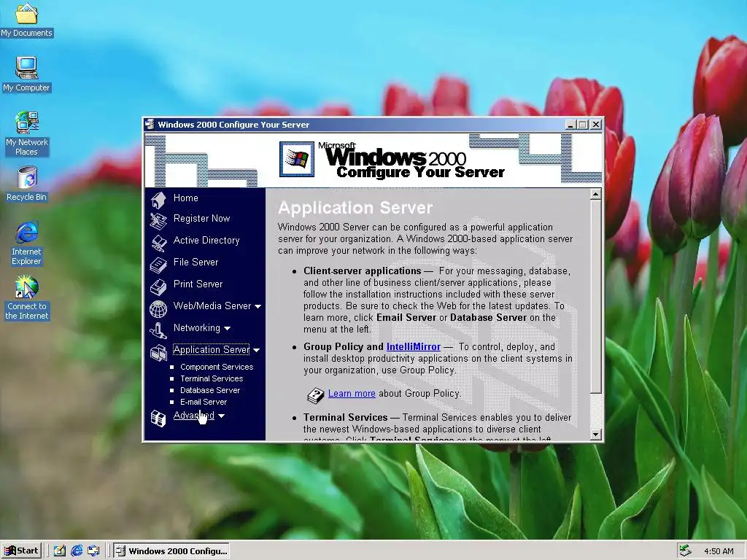Click the File Server icon in sidebar
This screenshot has height=560, width=747.
click(x=158, y=265)
